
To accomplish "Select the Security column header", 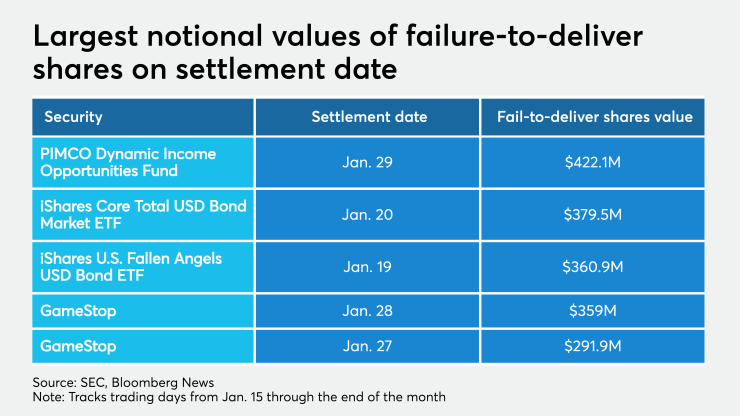I will click(73, 117).
